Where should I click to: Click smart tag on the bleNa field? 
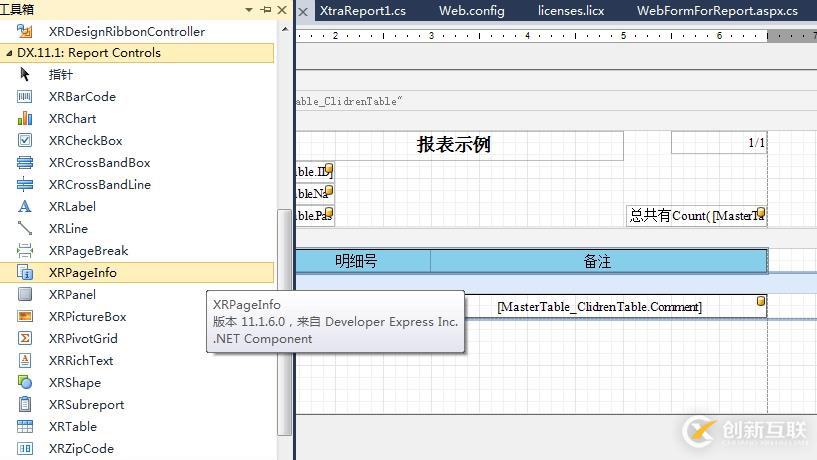click(x=329, y=190)
